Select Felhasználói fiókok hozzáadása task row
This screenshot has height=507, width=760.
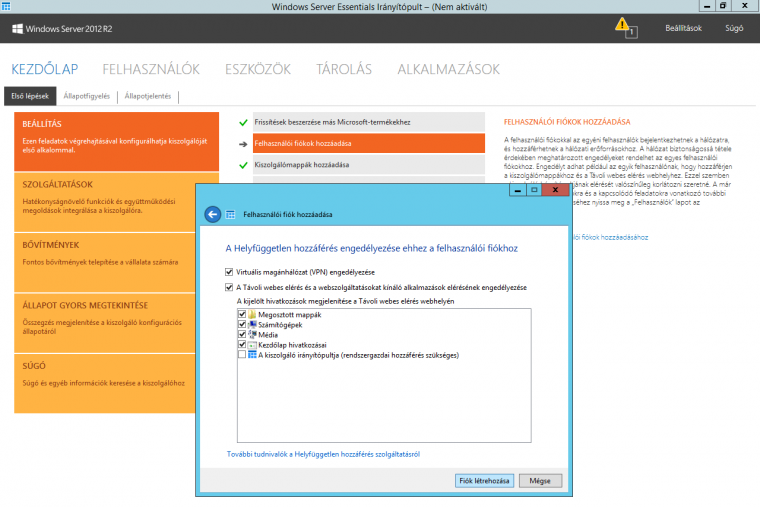(369, 143)
